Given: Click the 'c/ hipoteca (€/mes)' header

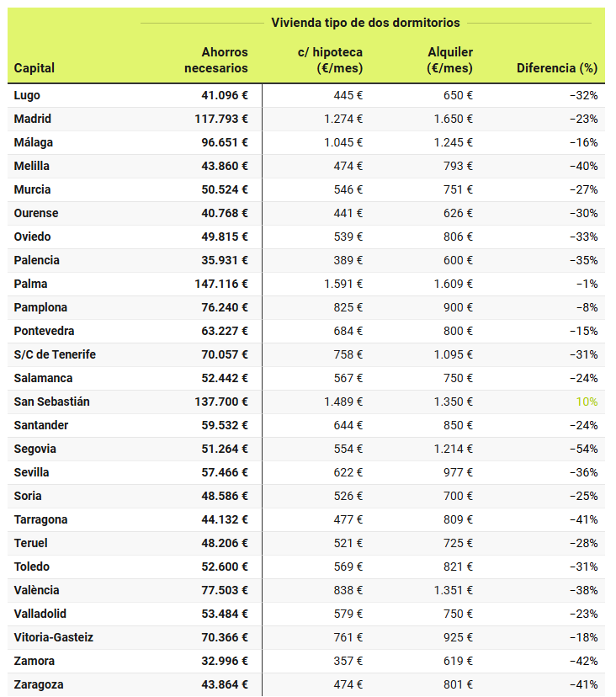Looking at the screenshot, I should coord(330,60).
